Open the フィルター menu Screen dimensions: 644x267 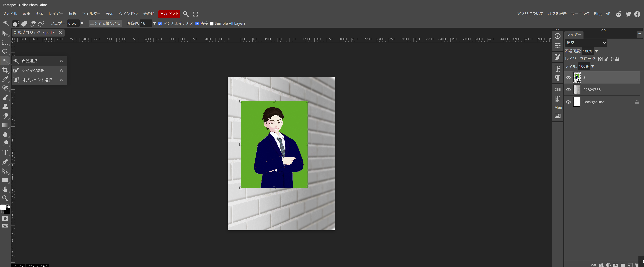pos(91,14)
